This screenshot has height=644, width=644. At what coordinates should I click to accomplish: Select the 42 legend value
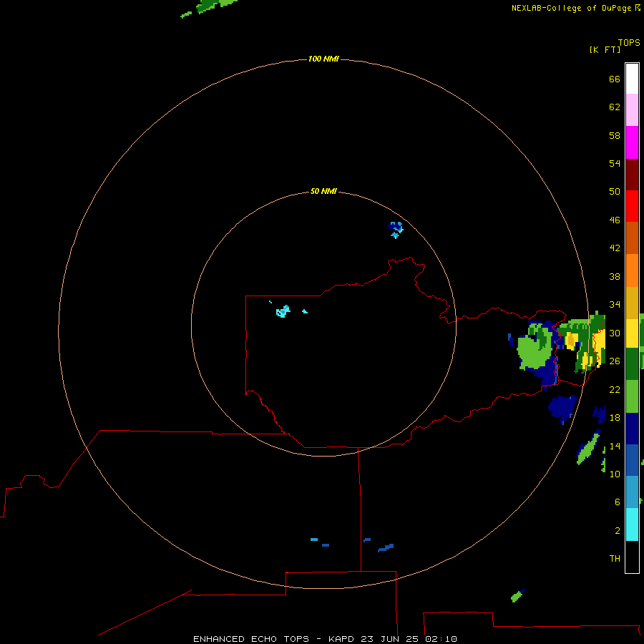pos(615,248)
